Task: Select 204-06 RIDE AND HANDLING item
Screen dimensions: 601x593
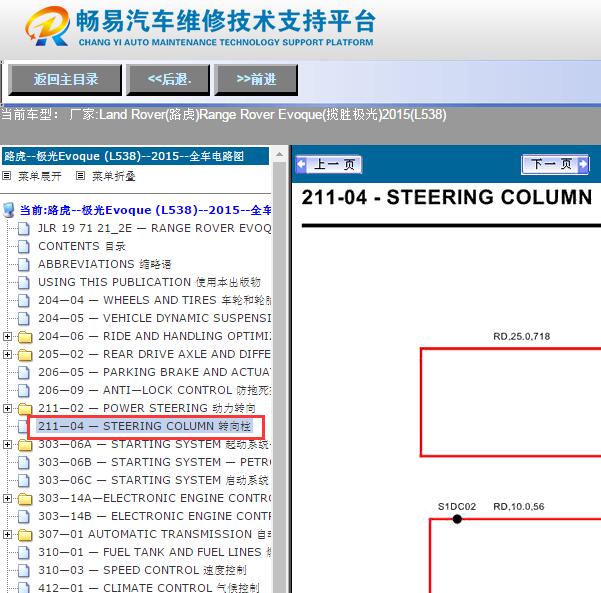Action: point(154,336)
